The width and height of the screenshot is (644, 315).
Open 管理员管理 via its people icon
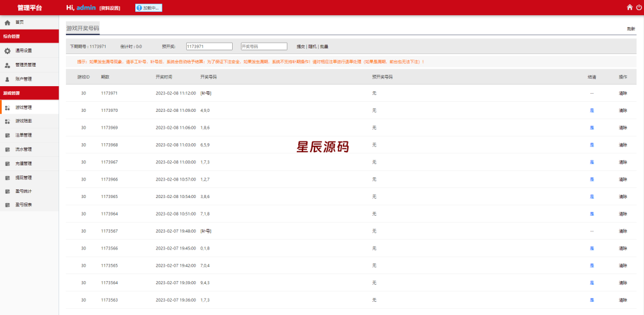[x=7, y=65]
